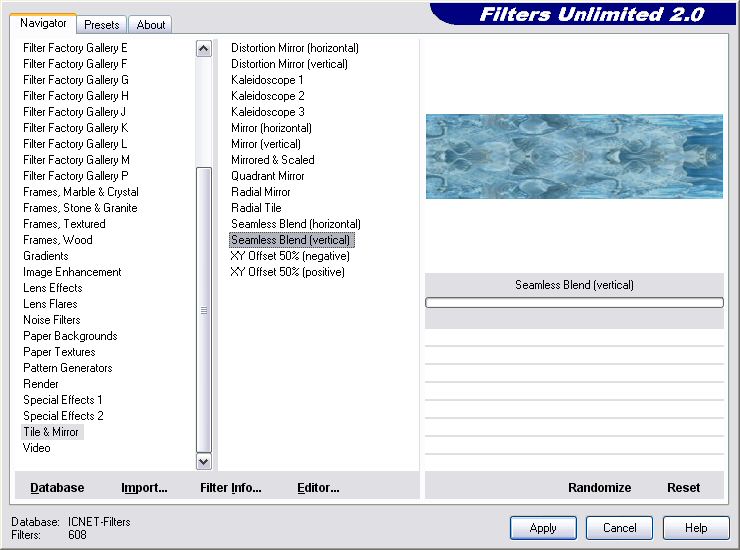
Task: Select Filter Factory Gallery H category
Action: point(76,96)
